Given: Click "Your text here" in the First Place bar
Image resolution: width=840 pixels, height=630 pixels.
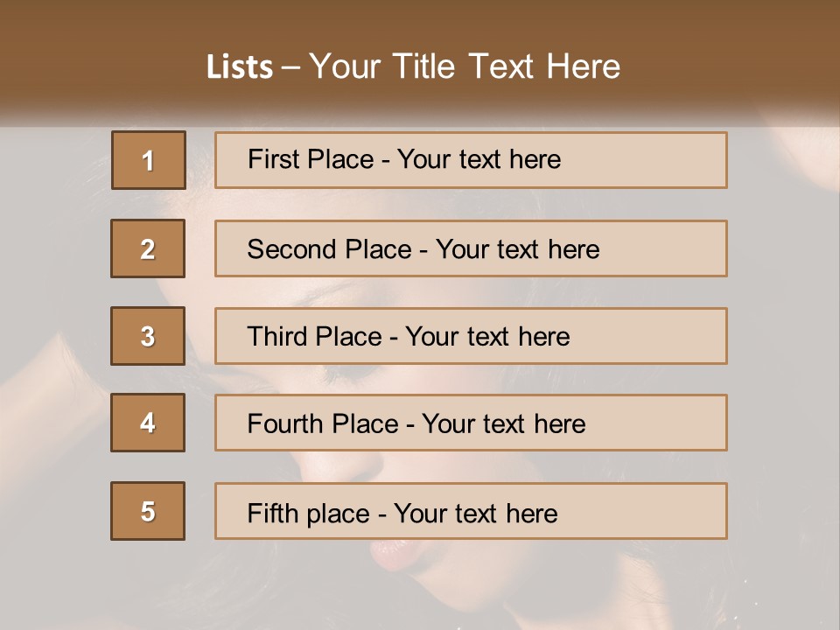Looking at the screenshot, I should pyautogui.click(x=479, y=159).
